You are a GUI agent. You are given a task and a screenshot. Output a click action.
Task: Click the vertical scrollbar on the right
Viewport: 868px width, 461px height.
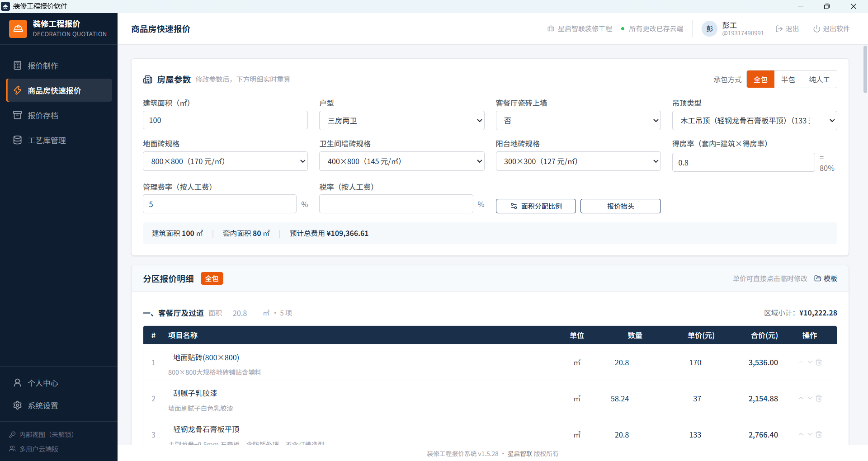(x=865, y=69)
